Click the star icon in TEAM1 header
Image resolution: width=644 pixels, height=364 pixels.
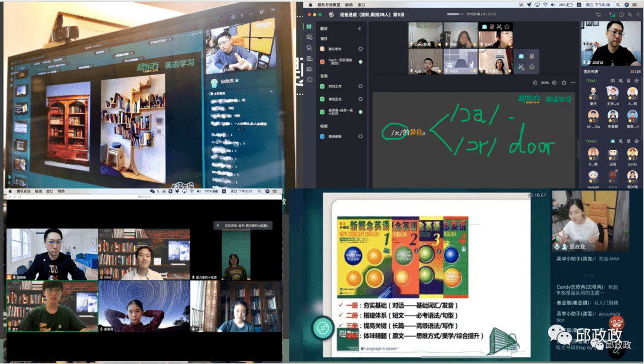pos(637,81)
